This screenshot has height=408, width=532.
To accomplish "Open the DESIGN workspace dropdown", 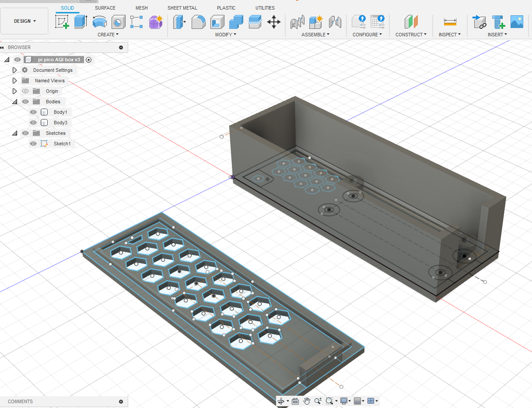I will click(24, 21).
